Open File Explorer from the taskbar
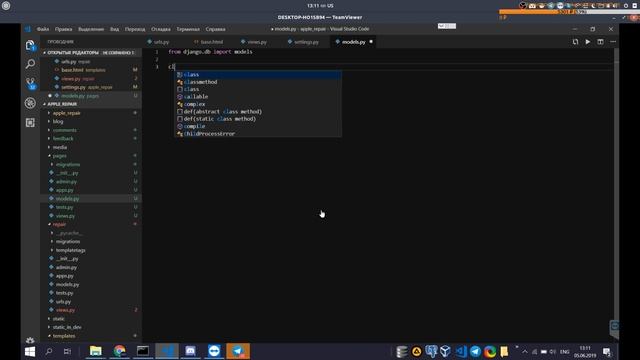 coord(96,351)
